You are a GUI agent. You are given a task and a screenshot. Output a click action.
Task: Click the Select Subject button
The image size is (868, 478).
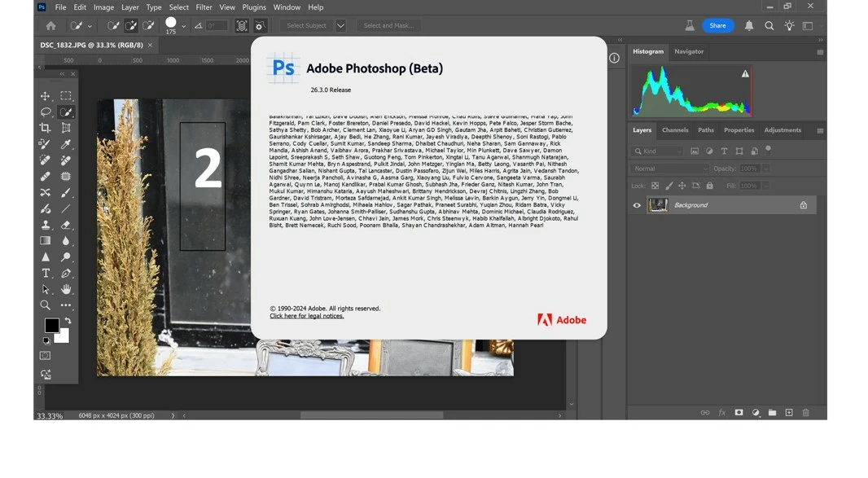307,25
